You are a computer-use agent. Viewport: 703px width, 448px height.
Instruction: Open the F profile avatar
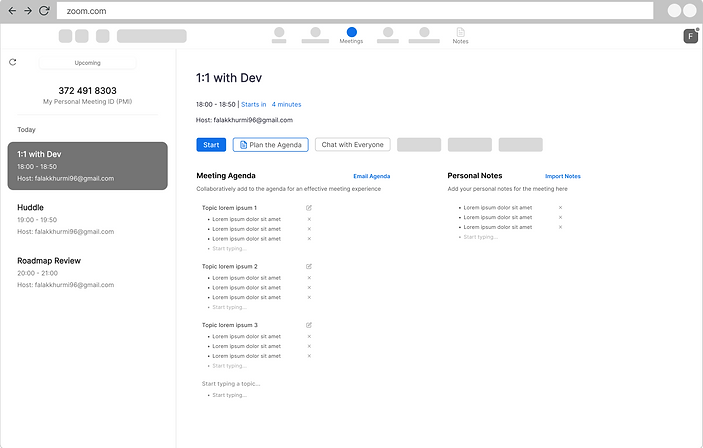click(x=690, y=36)
